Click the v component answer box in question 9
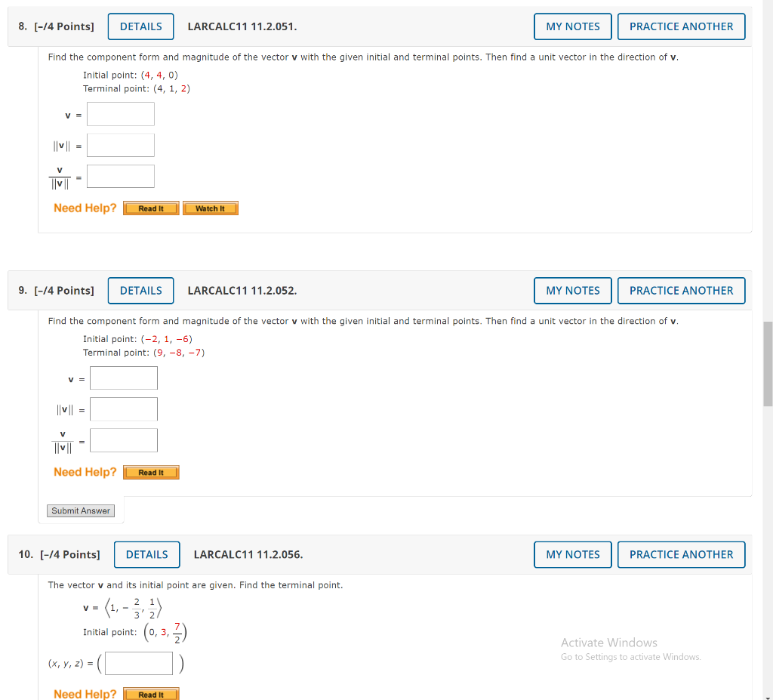 pos(123,378)
